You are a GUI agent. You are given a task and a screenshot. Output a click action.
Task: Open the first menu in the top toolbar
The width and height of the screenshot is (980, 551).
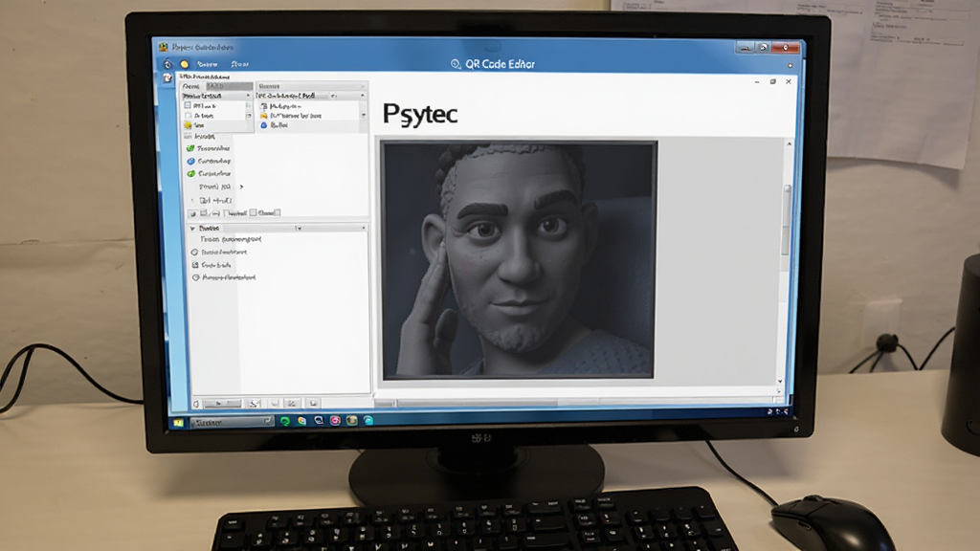(x=207, y=64)
